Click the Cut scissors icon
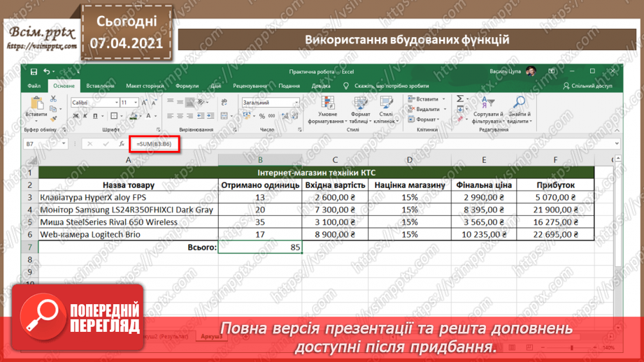Image resolution: width=644 pixels, height=362 pixels. point(53,99)
